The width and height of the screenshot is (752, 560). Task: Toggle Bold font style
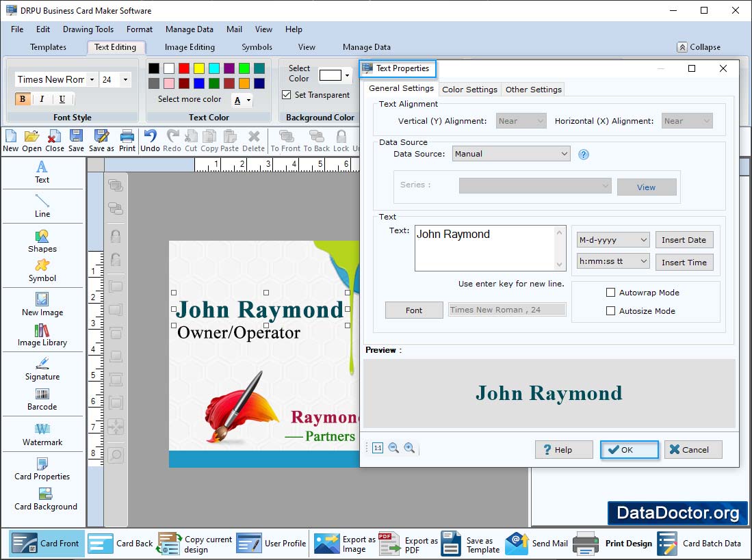[x=23, y=99]
